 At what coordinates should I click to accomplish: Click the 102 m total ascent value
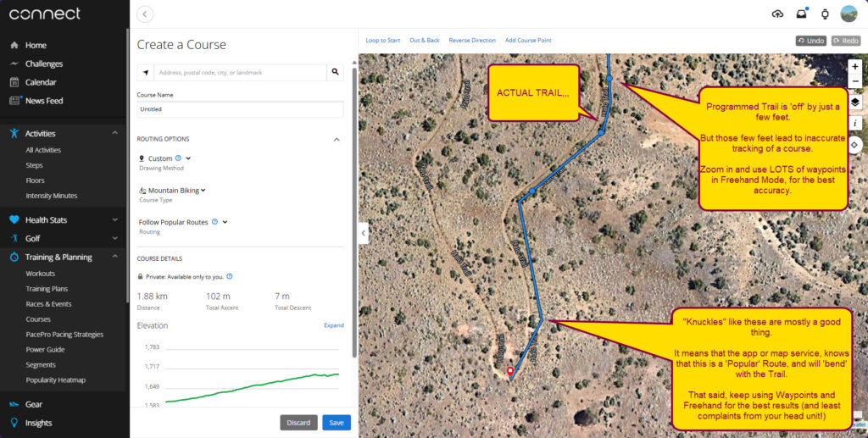218,297
